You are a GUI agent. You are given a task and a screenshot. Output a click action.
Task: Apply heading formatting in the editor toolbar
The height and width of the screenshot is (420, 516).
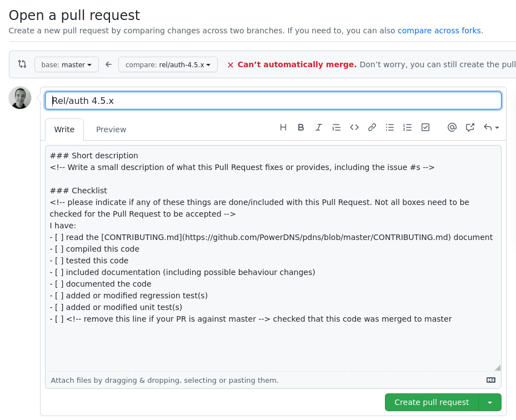pos(283,127)
